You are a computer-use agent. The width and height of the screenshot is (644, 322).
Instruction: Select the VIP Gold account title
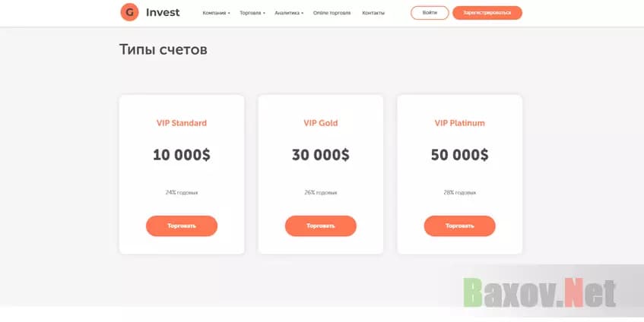click(x=320, y=123)
